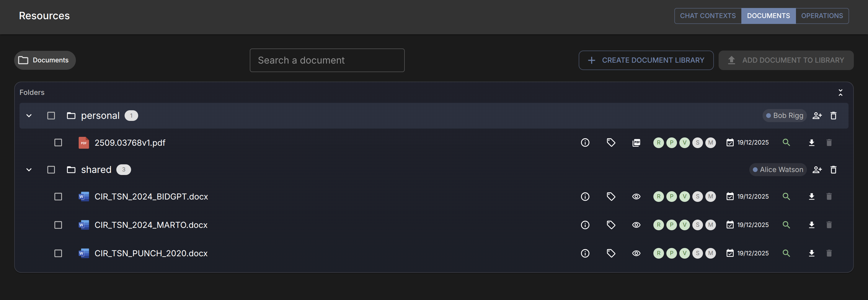Image resolution: width=868 pixels, height=300 pixels.
Task: Collapse all folders in Folders panel
Action: click(840, 93)
